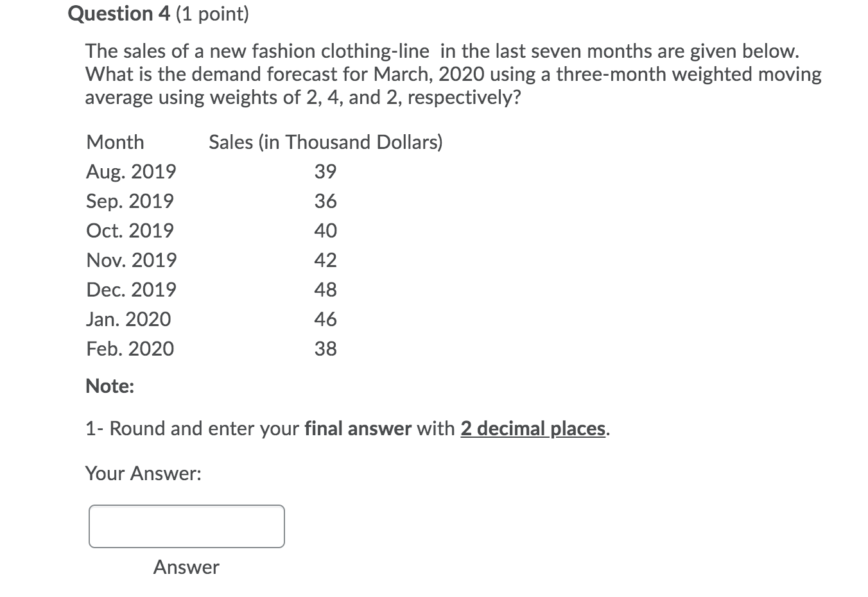868x597 pixels.
Task: Select the sales value 48
Action: [x=326, y=290]
